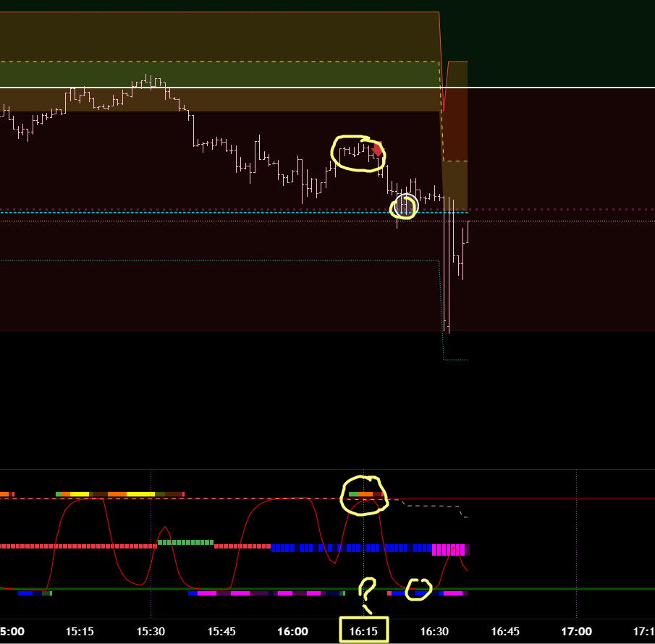The image size is (655, 644).
Task: Click the 15:15 time axis label
Action: coord(79,631)
